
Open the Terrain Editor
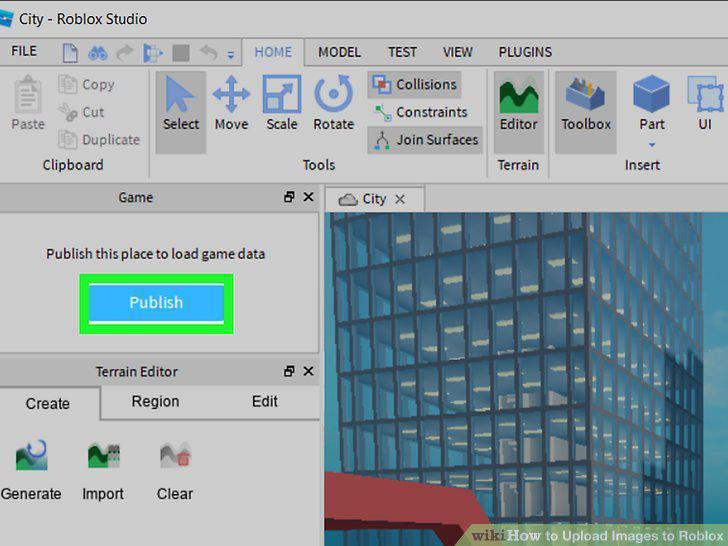click(519, 112)
